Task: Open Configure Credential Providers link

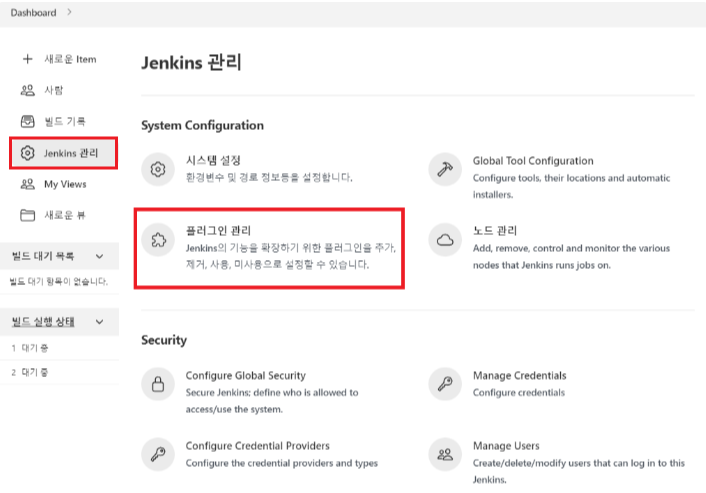Action: (258, 446)
